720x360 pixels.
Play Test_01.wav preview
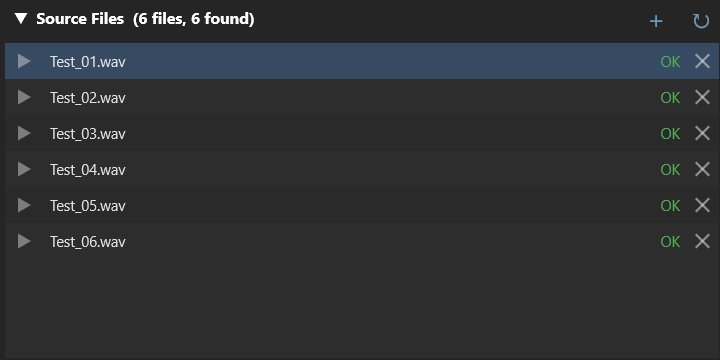pyautogui.click(x=24, y=61)
